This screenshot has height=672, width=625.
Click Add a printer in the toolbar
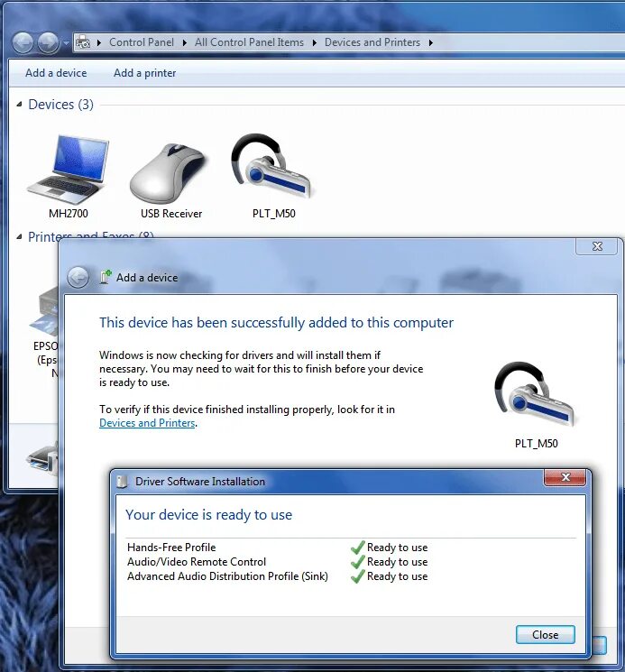(145, 73)
